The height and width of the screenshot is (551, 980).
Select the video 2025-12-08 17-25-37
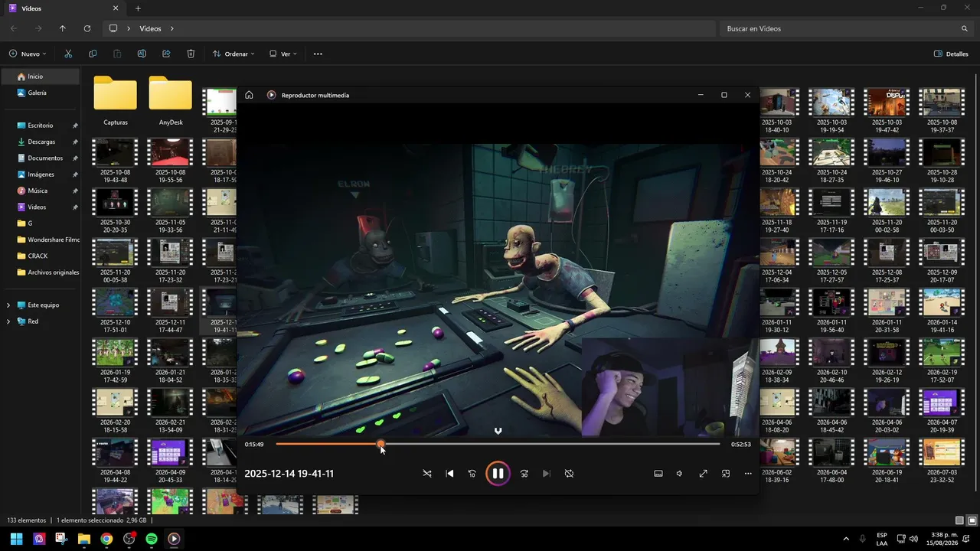pyautogui.click(x=886, y=260)
